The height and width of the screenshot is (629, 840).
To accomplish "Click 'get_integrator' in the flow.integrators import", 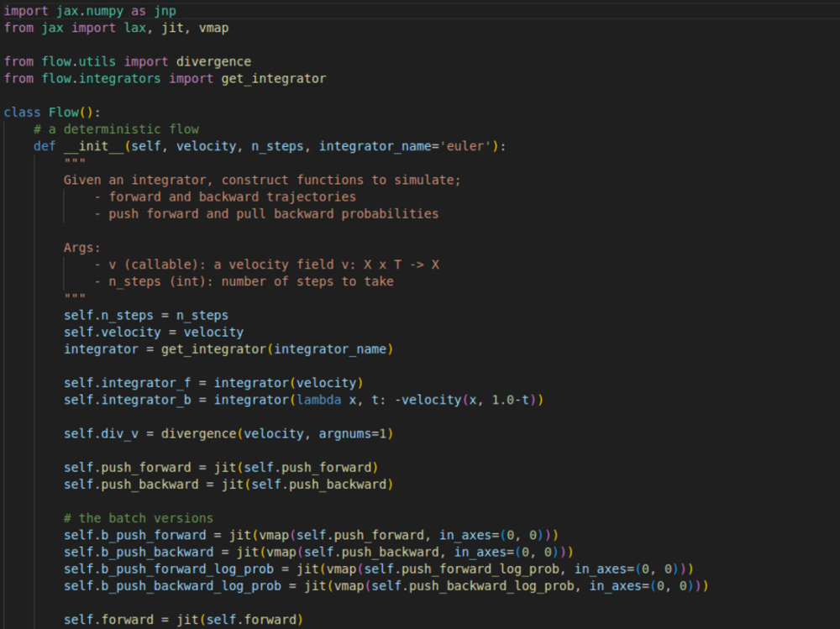I will [x=273, y=79].
